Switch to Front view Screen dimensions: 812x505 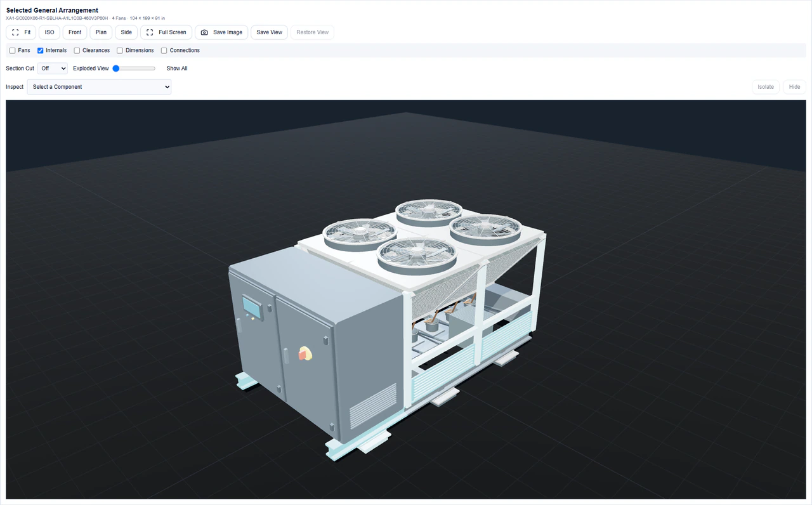pyautogui.click(x=75, y=32)
